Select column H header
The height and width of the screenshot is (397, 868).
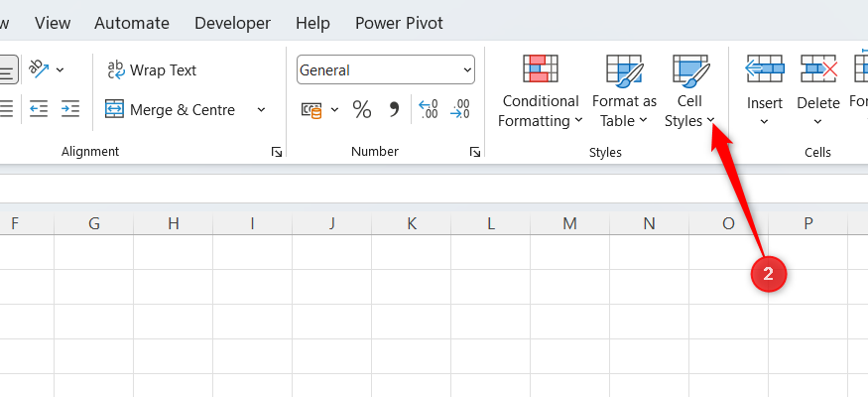(174, 223)
